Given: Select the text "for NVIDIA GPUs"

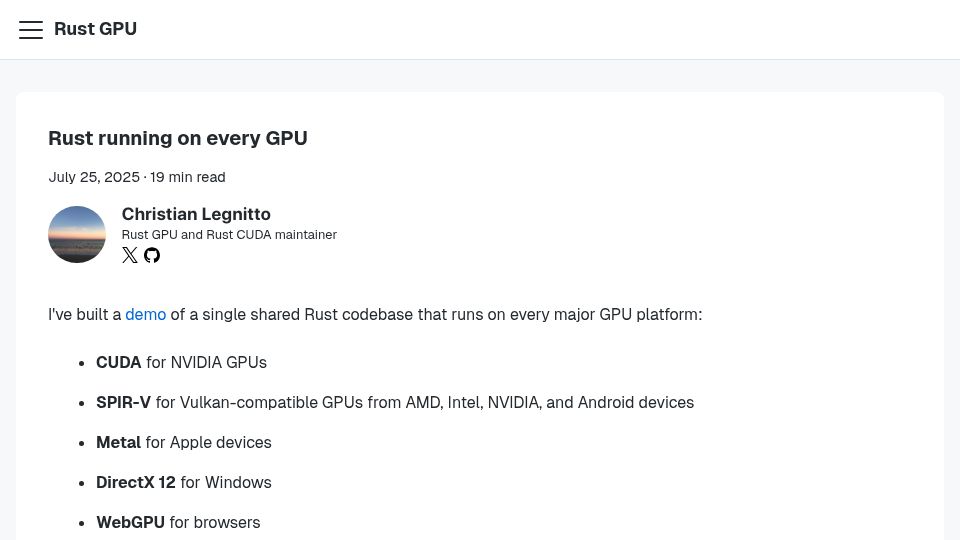Looking at the screenshot, I should point(206,362).
